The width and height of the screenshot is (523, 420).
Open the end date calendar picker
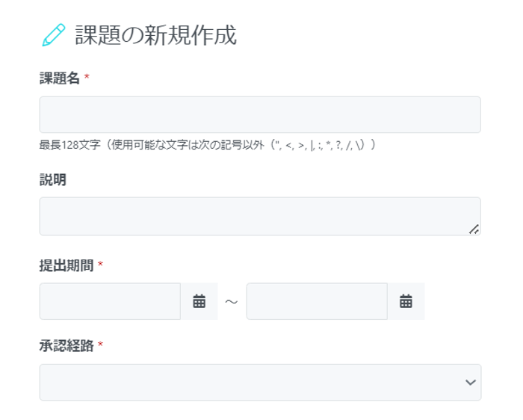pos(406,301)
